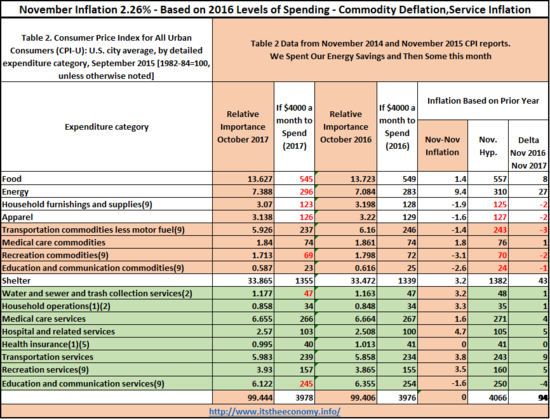
Task: Select the Relative Importance October 2017 header
Action: (243, 127)
